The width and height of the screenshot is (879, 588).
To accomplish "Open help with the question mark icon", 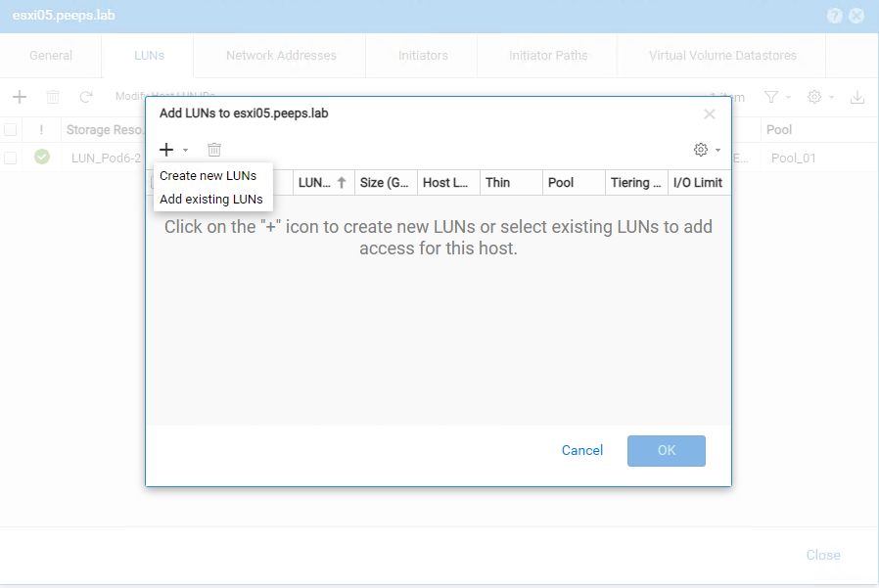I will coord(835,16).
